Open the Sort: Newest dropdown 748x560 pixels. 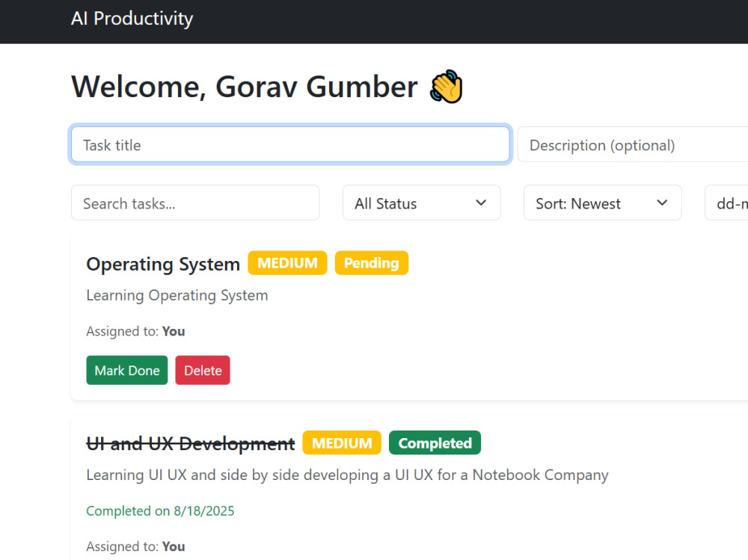(x=602, y=203)
